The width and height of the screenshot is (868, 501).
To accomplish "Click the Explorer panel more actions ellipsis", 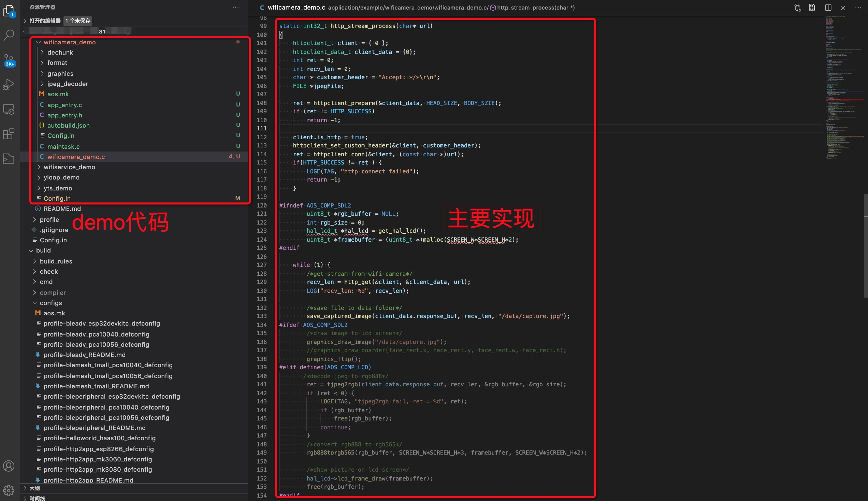I will click(x=235, y=7).
